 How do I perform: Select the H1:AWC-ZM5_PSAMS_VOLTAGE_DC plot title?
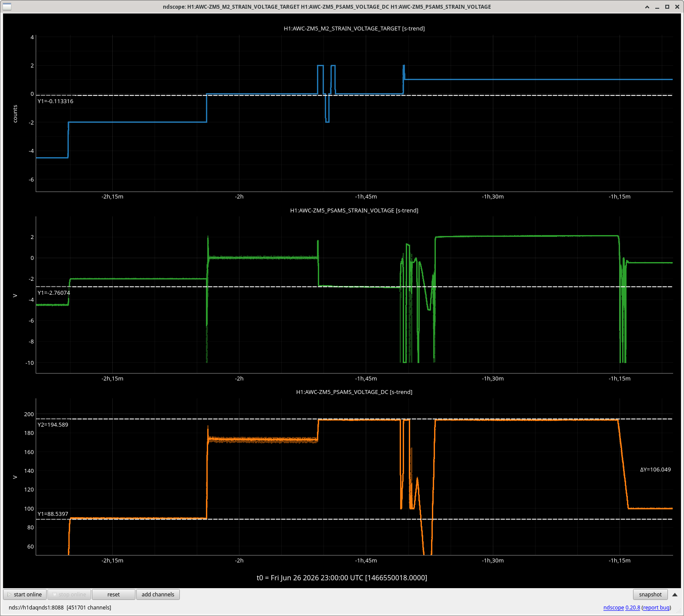354,392
